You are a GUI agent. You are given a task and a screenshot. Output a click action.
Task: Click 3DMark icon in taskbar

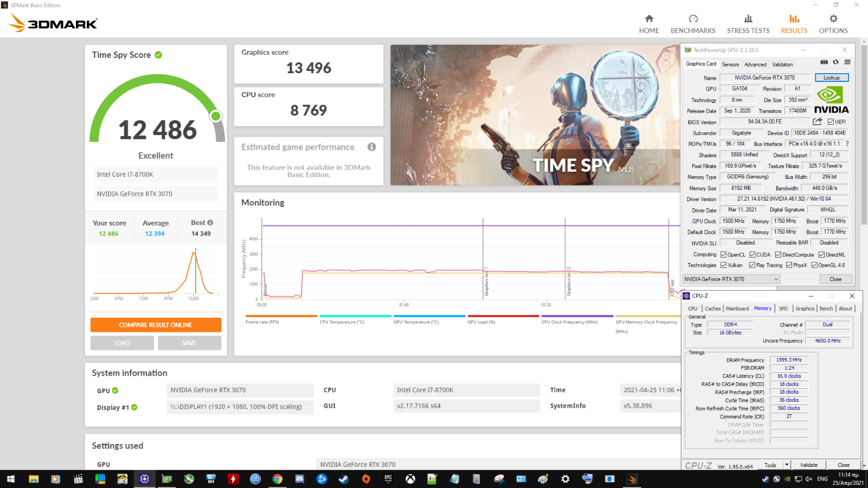pyautogui.click(x=632, y=479)
